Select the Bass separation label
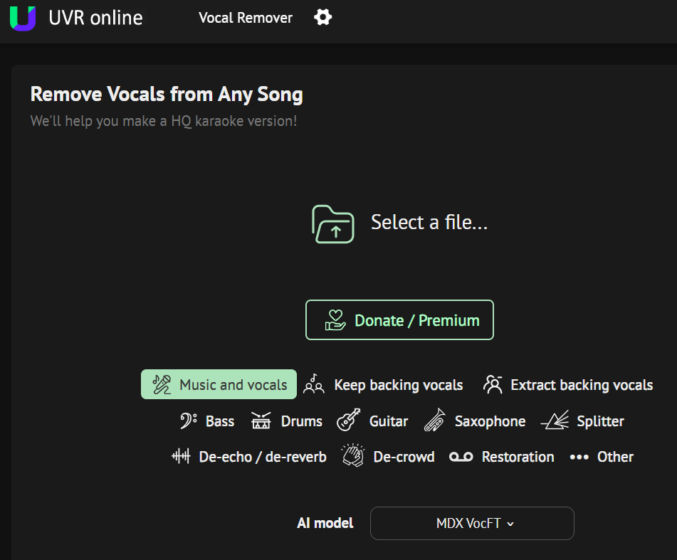This screenshot has width=677, height=560. pyautogui.click(x=220, y=421)
